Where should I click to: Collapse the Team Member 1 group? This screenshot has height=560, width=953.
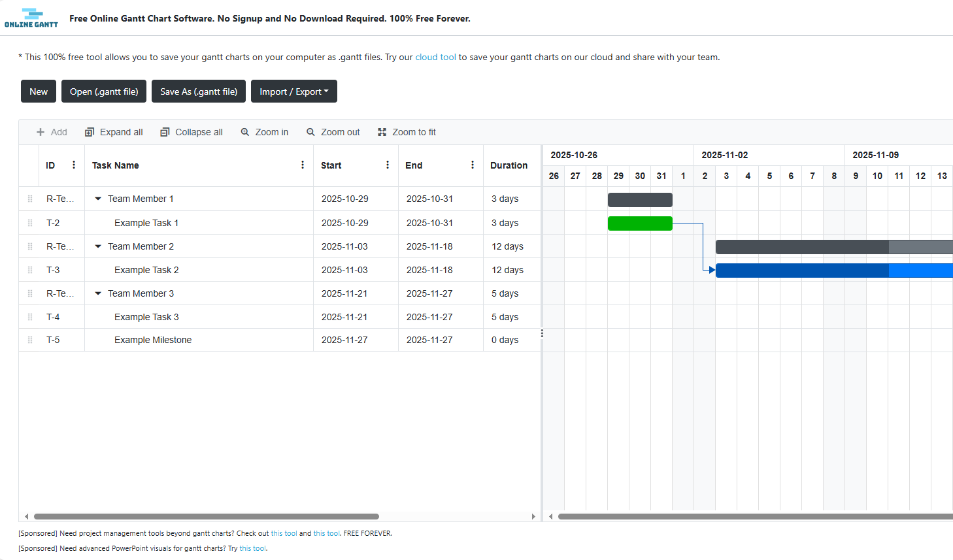(97, 199)
